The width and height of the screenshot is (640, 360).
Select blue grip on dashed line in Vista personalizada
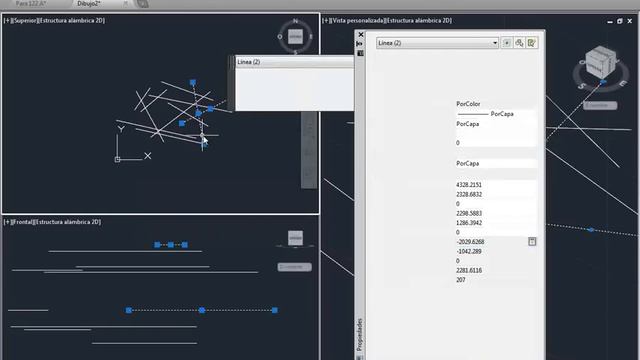591,230
